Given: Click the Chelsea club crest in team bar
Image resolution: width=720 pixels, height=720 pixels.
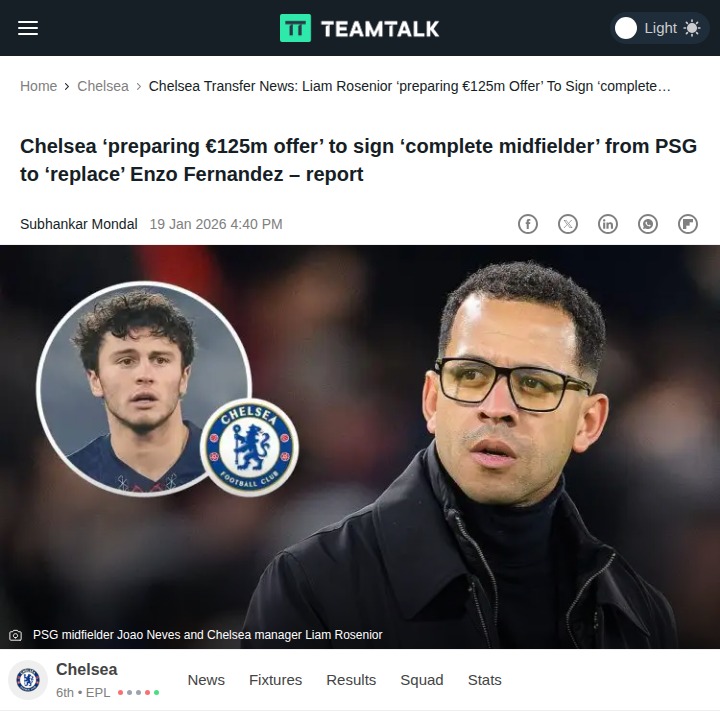Looking at the screenshot, I should coord(28,680).
